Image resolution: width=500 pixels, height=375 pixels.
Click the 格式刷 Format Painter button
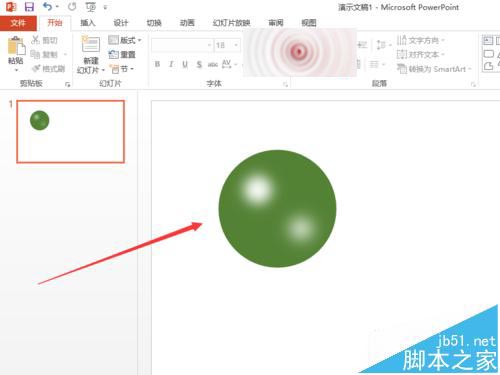coord(49,69)
